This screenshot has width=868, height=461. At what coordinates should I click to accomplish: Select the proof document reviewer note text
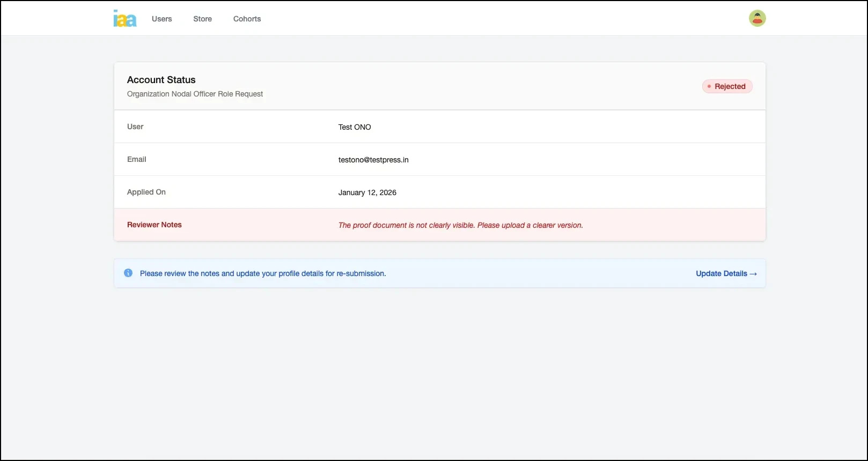(x=460, y=225)
